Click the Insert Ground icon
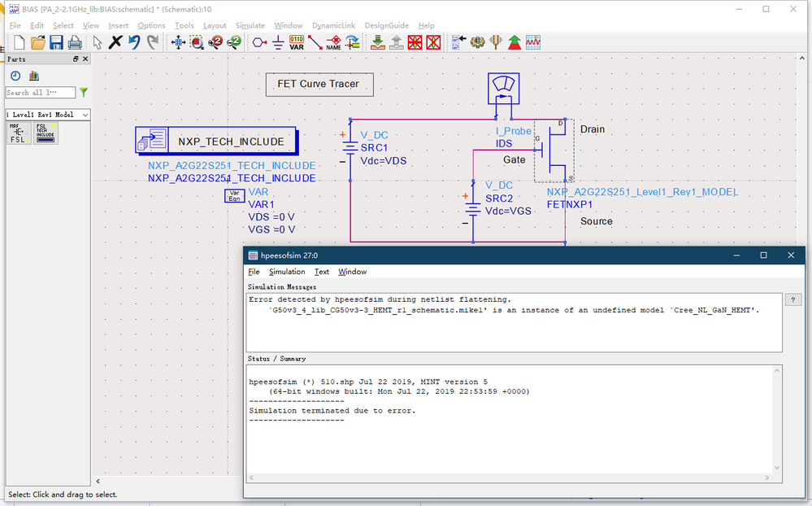 [278, 42]
